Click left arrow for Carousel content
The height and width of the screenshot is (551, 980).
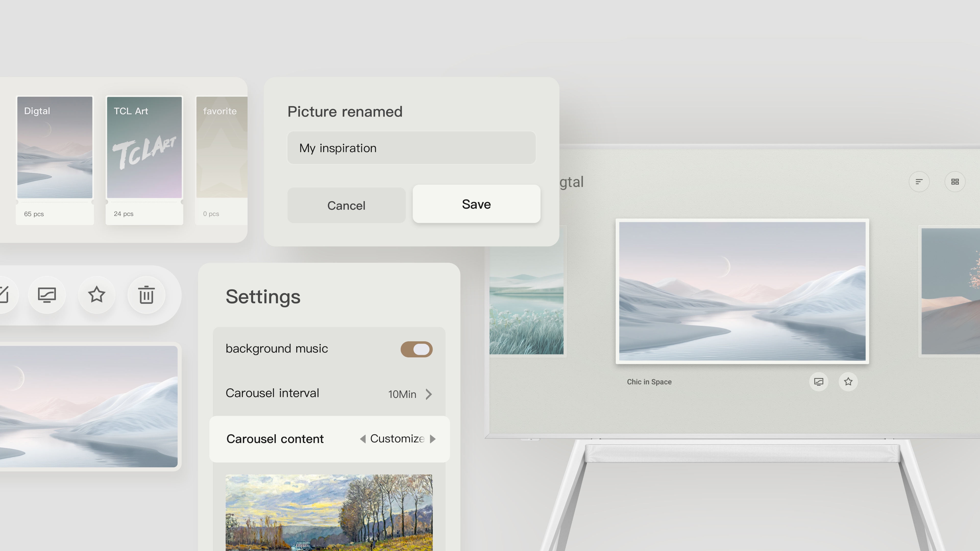point(362,439)
